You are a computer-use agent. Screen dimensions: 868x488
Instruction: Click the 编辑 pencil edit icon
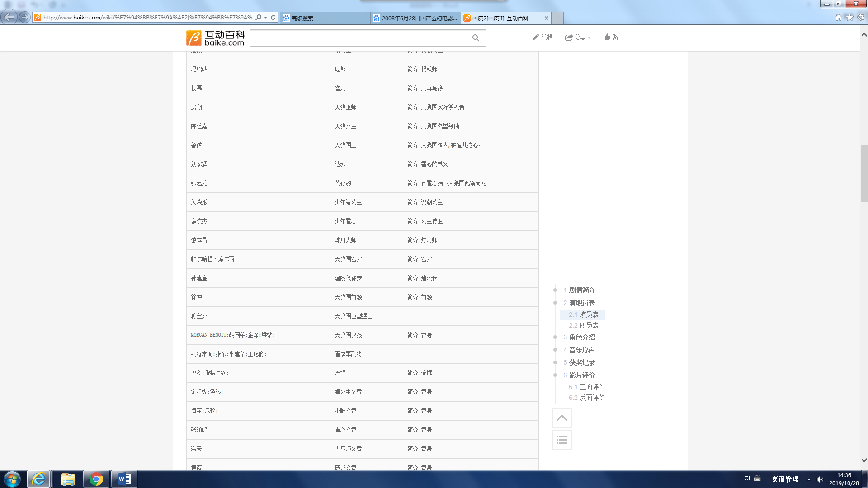536,37
